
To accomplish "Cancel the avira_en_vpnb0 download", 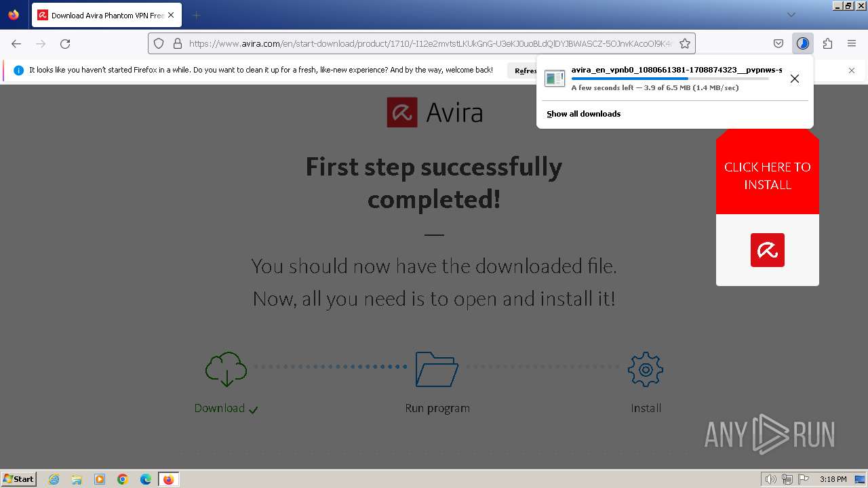I will point(795,79).
